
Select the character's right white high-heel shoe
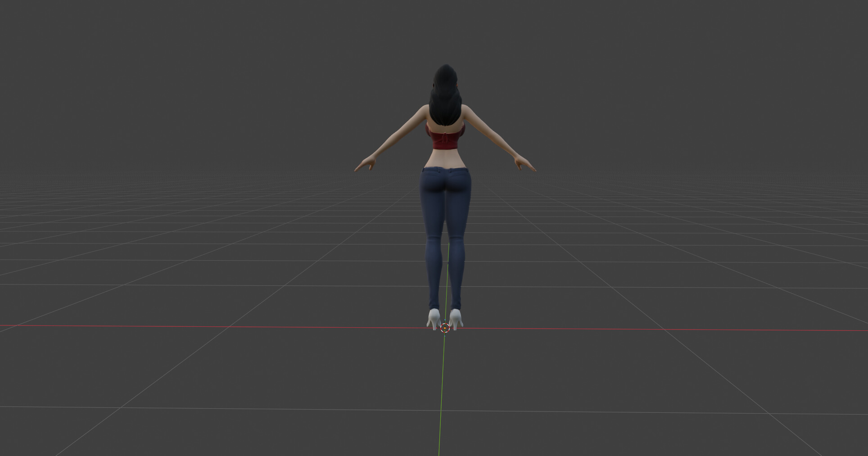(x=456, y=319)
